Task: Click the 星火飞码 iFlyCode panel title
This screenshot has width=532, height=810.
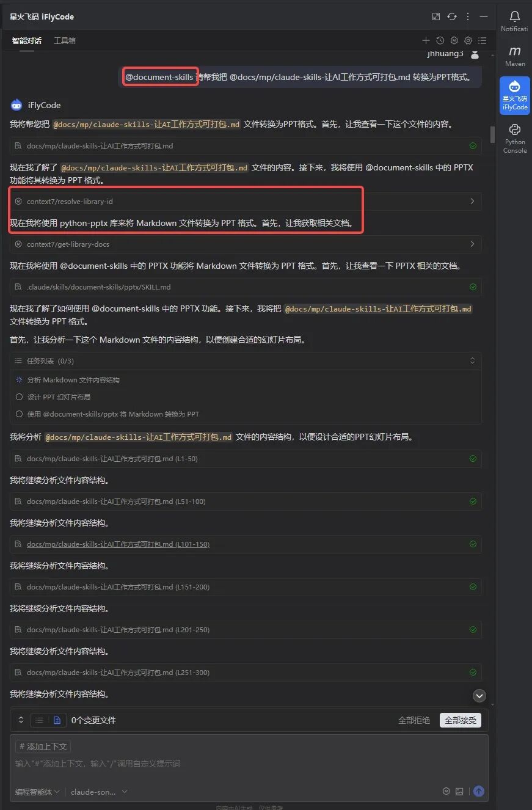Action: coord(42,16)
